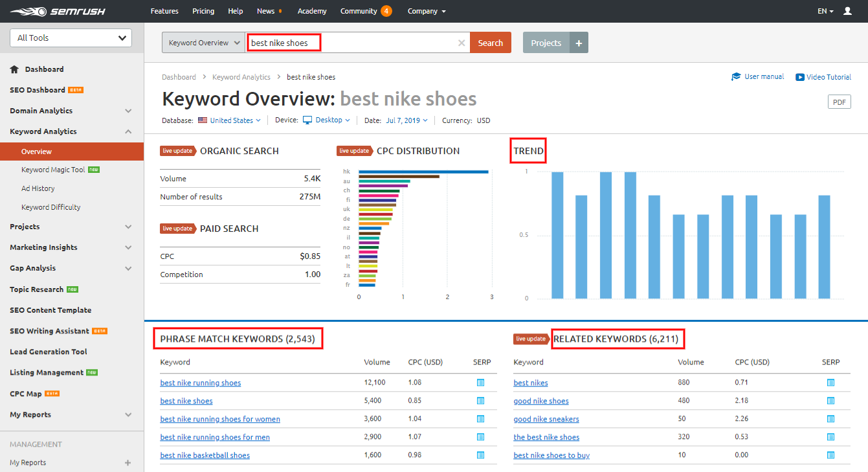Open SERP icon for best nike shoes to buy

point(830,455)
